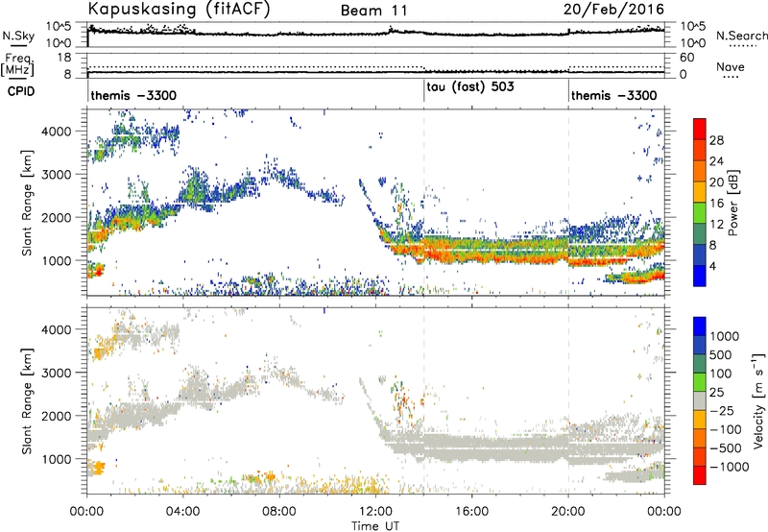768x532 pixels.
Task: Click 'themis -3300' label starting at 00:00
Action: (x=133, y=95)
